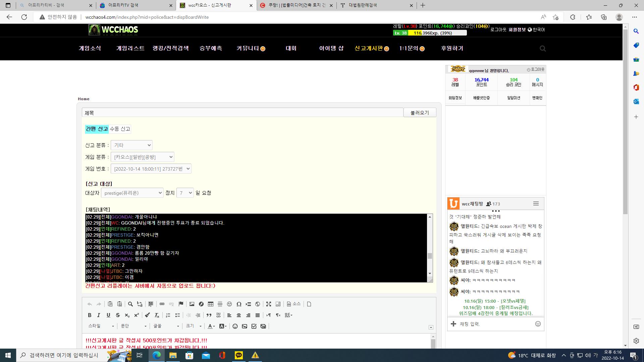Open the find (magnifier) tool in the editor
This screenshot has height=362, width=644.
pos(130,304)
